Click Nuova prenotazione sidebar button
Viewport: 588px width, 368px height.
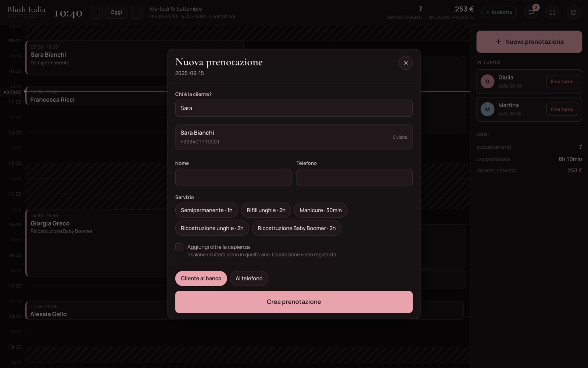(x=529, y=42)
